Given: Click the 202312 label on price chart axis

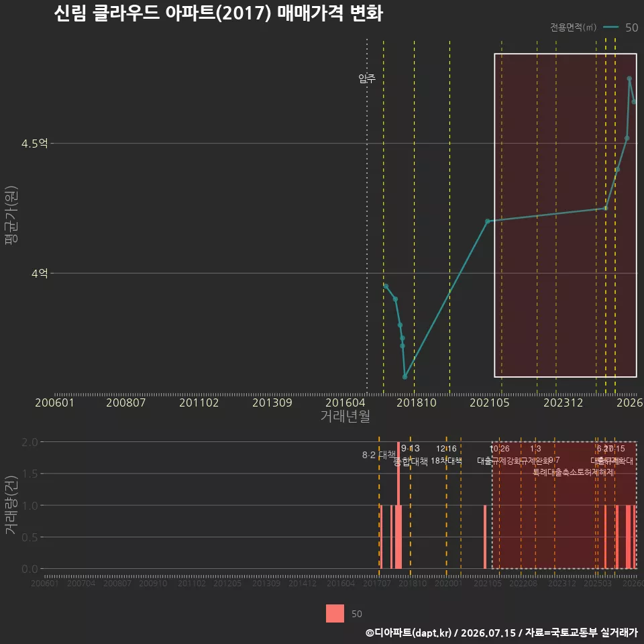Looking at the screenshot, I should pos(563,402).
